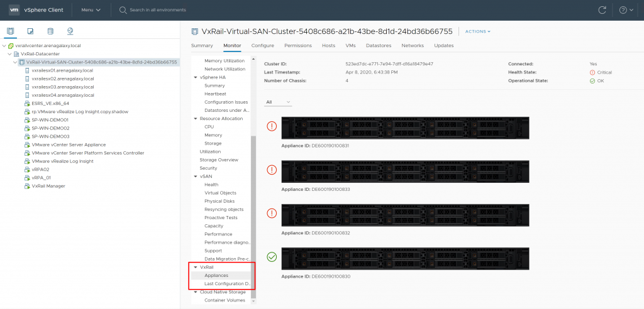The image size is (644, 309).
Task: Open the Updates tab
Action: [444, 46]
